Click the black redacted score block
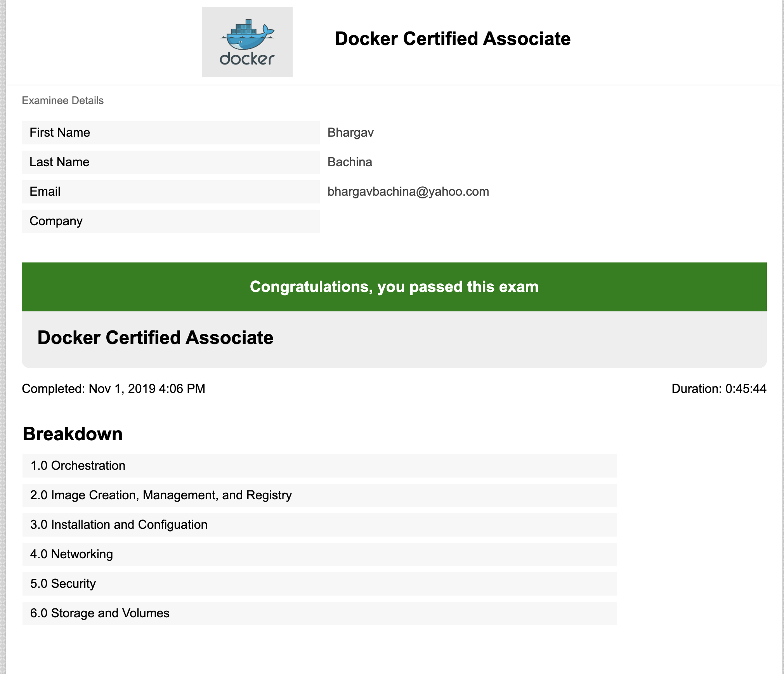 644,540
